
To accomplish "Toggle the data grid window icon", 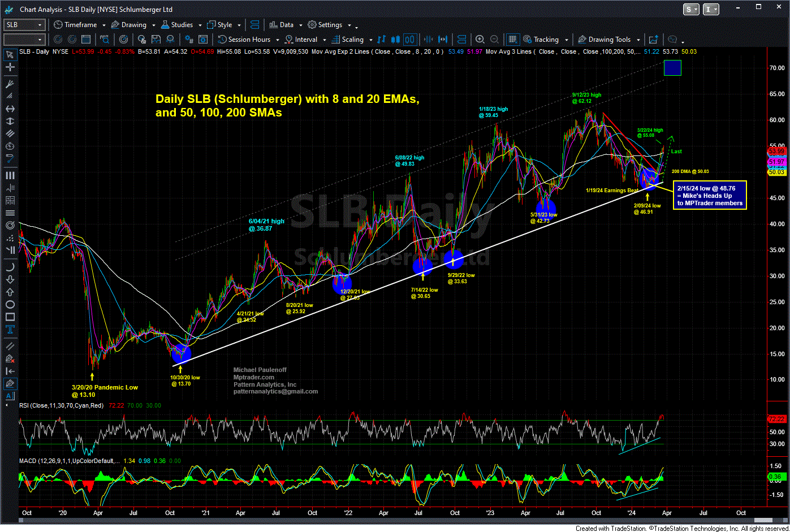I will click(x=512, y=40).
